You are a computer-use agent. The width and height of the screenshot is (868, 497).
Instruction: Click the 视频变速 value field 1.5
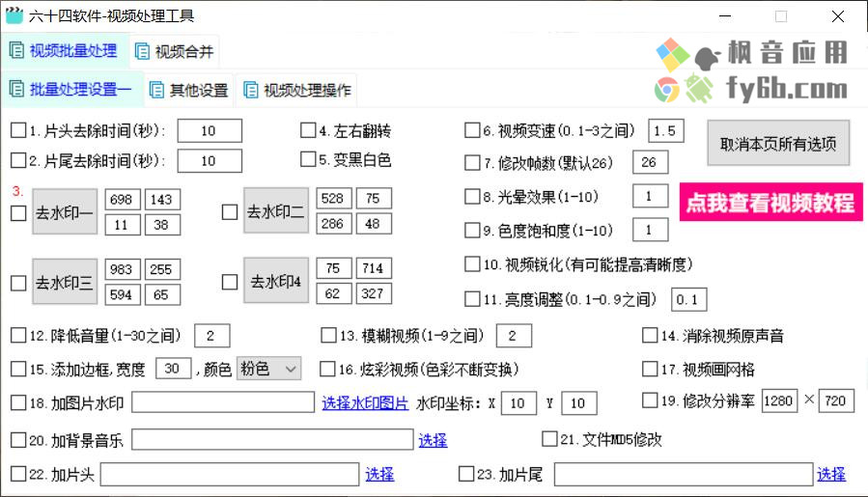click(x=666, y=131)
